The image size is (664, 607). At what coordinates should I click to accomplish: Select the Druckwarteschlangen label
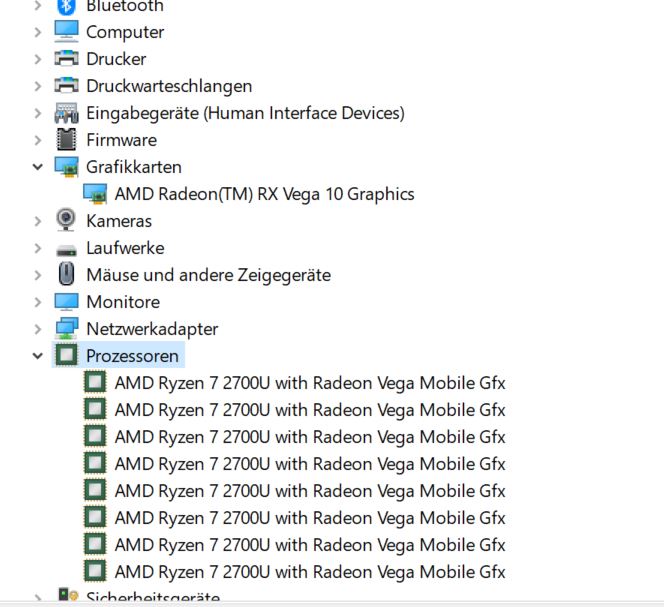169,86
